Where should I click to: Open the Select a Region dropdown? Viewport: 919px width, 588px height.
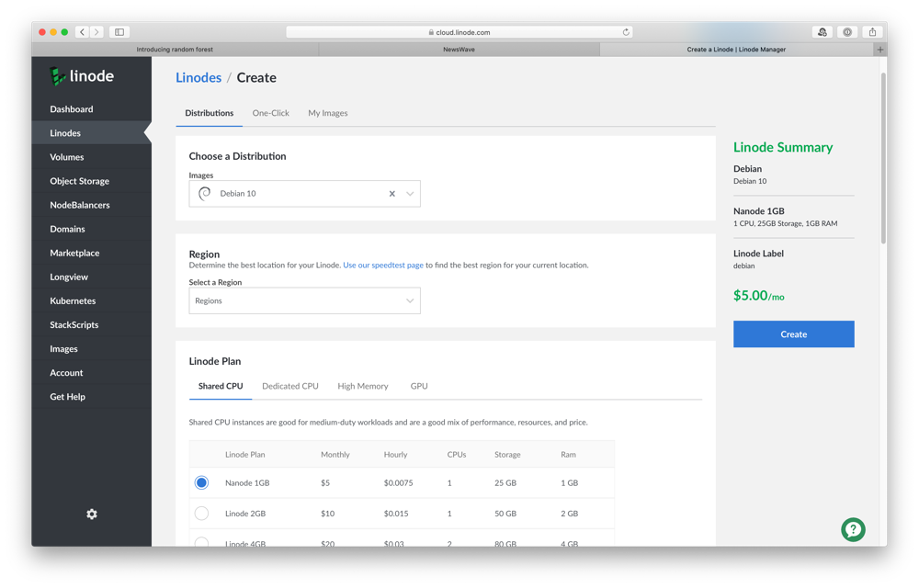tap(305, 300)
